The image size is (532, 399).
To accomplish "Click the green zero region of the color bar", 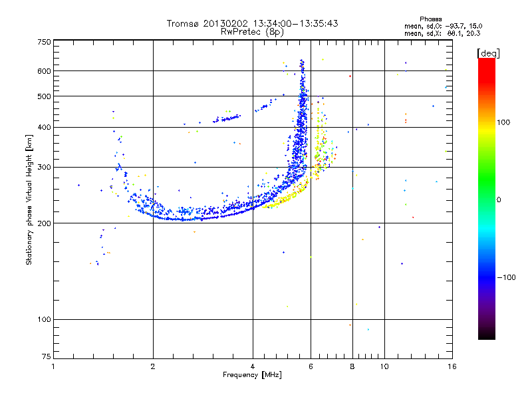I will [487, 198].
